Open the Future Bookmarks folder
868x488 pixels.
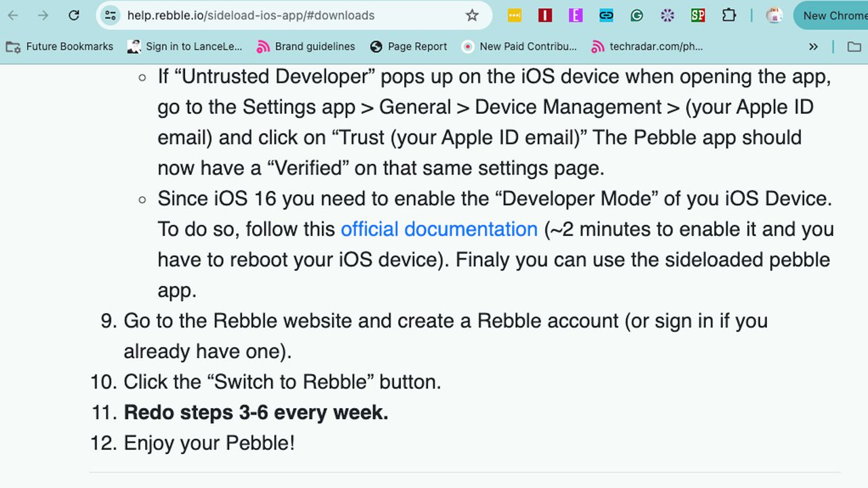pos(60,46)
